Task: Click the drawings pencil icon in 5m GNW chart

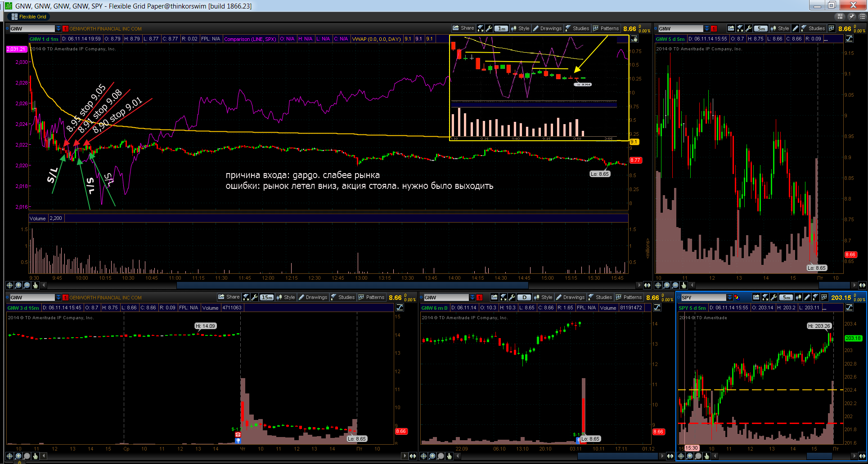Action: click(x=796, y=28)
